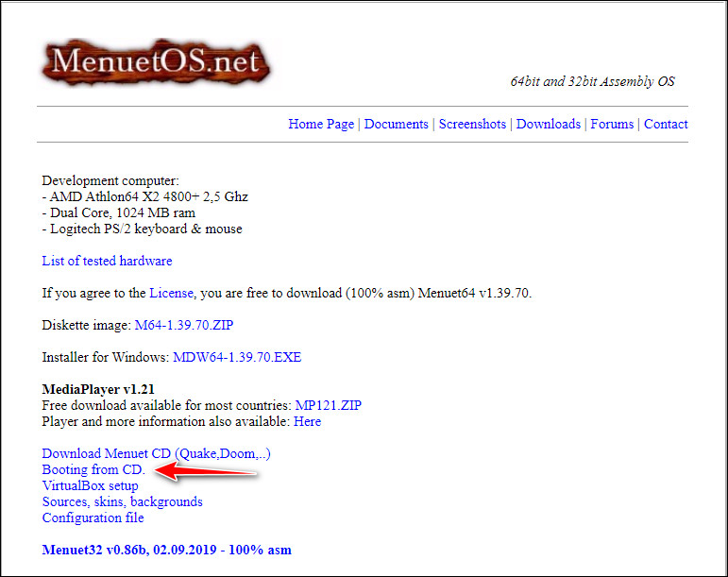Navigate to the Downloads page
The height and width of the screenshot is (577, 728).
549,124
